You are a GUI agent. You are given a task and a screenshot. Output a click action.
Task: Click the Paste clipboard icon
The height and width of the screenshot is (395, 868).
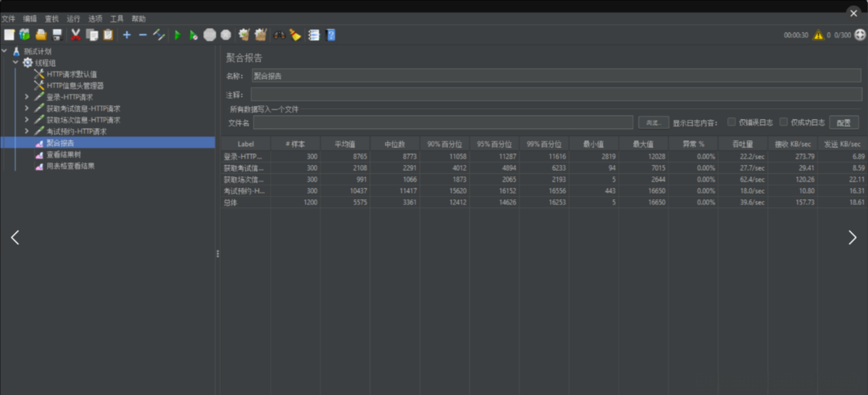point(108,35)
